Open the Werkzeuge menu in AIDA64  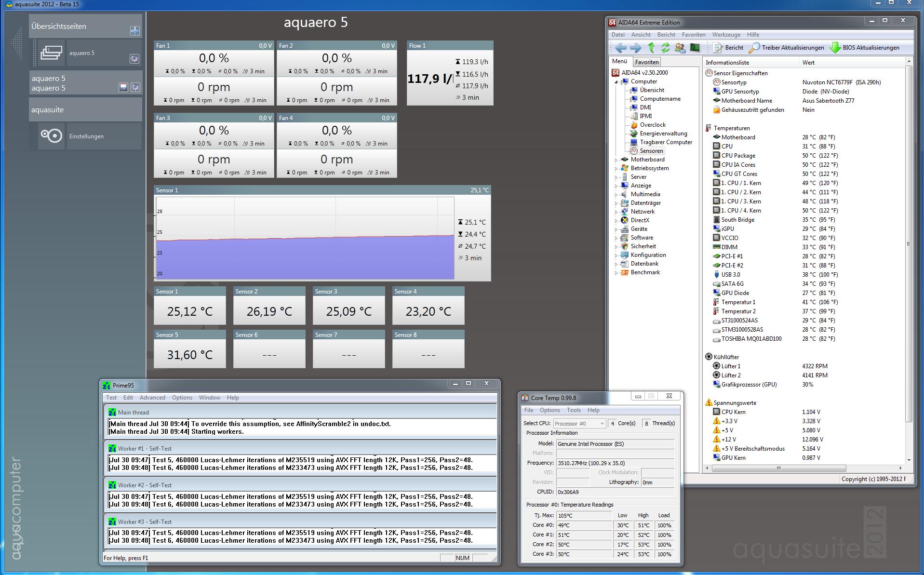(x=726, y=35)
